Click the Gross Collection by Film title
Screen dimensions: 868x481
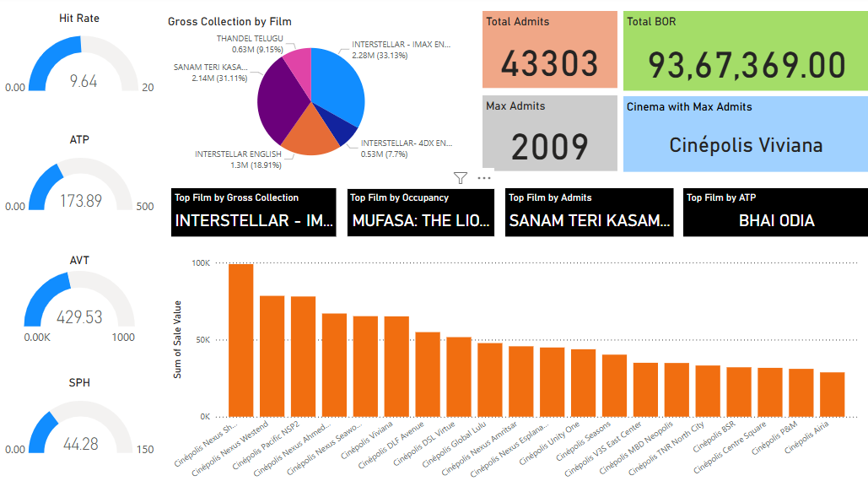point(229,22)
